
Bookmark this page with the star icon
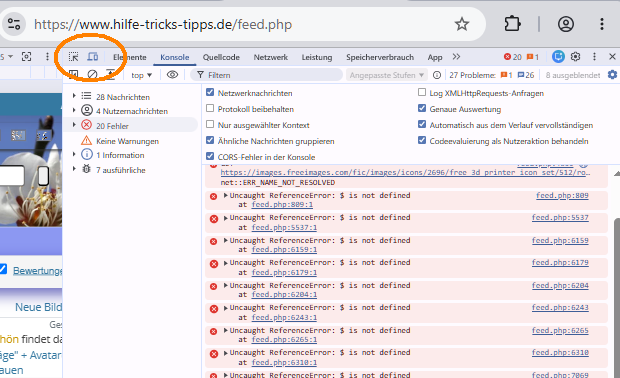click(461, 25)
